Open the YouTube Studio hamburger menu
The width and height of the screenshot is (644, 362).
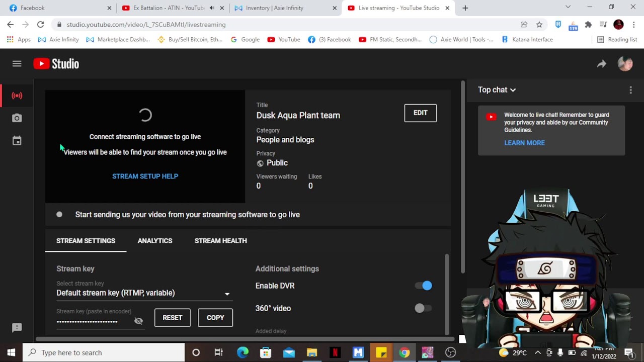[17, 63]
